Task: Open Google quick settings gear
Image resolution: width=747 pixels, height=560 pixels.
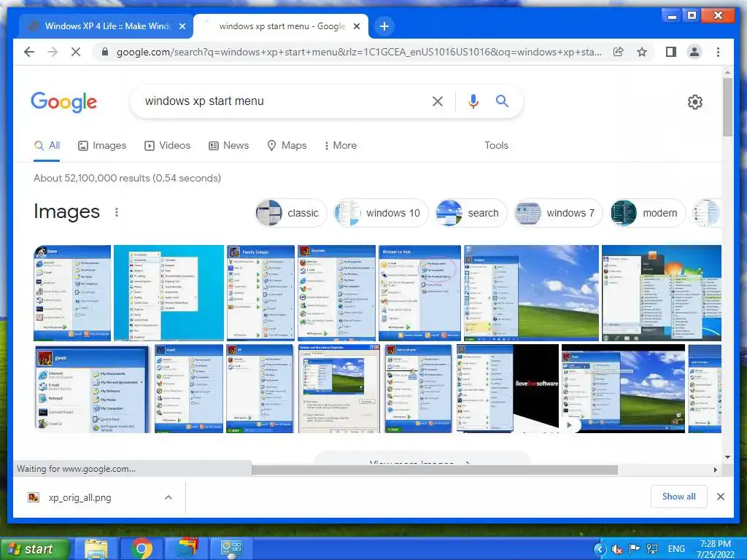Action: coord(694,102)
